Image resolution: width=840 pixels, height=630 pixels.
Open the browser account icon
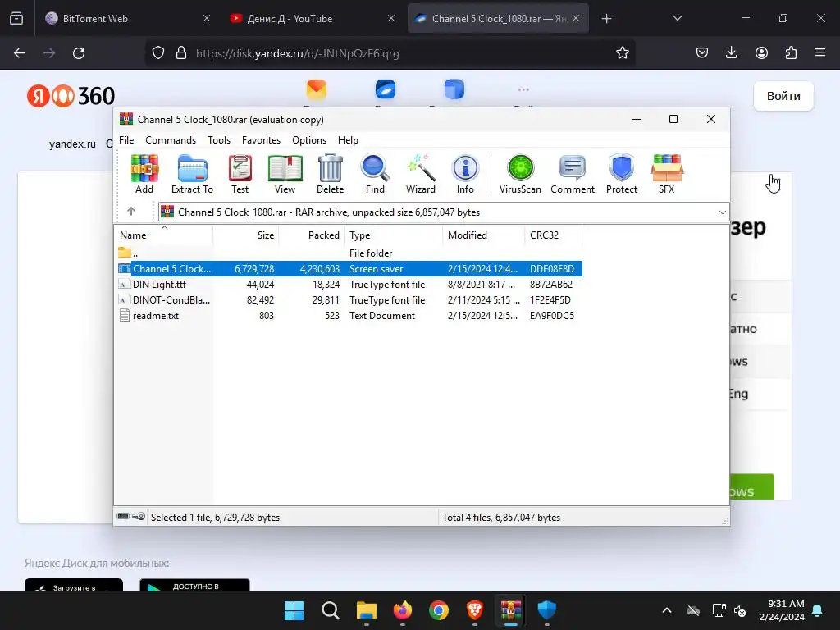tap(761, 53)
